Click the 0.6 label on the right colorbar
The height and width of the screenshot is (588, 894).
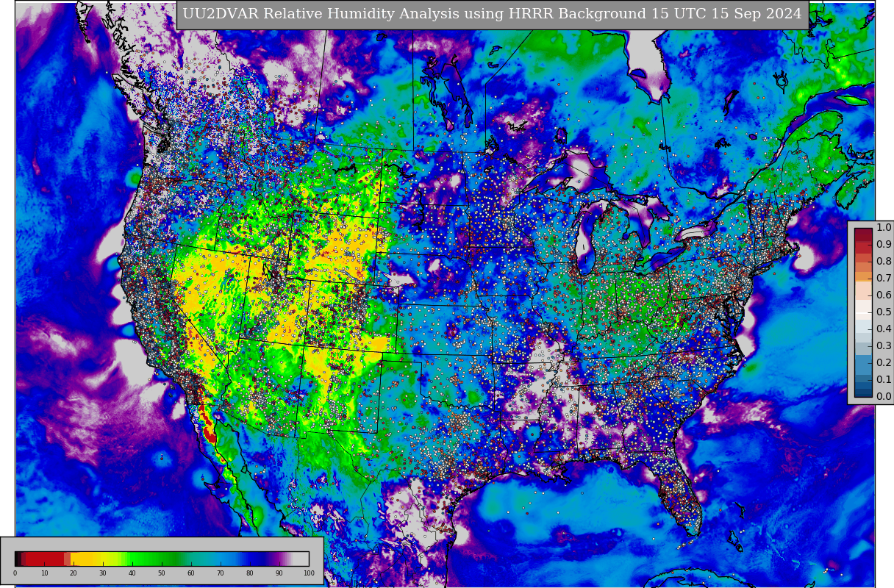pos(884,295)
